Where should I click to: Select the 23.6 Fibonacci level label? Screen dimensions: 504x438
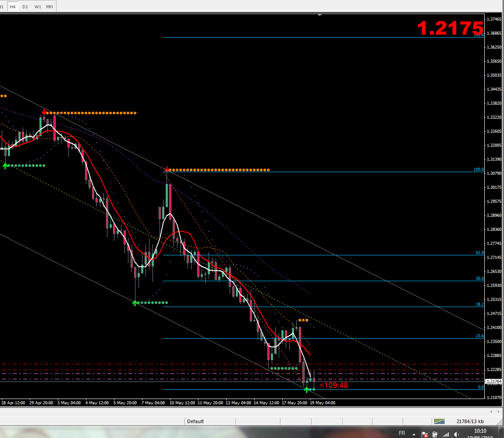tap(479, 336)
